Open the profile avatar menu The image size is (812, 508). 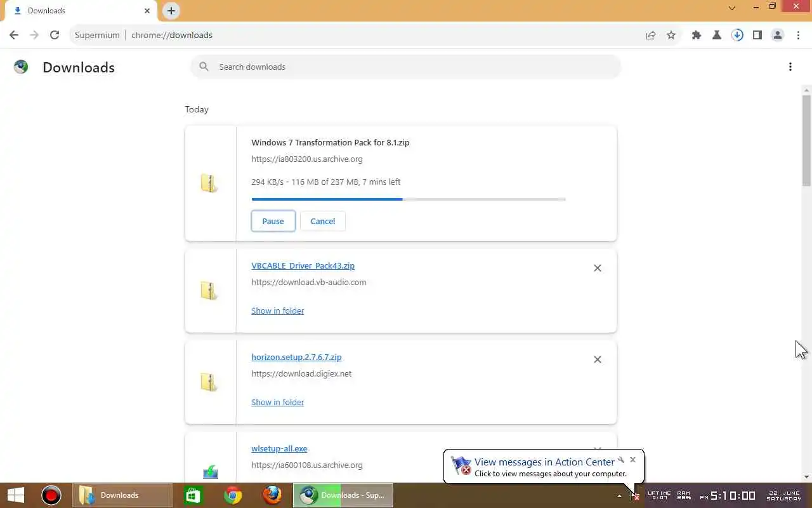(x=778, y=36)
